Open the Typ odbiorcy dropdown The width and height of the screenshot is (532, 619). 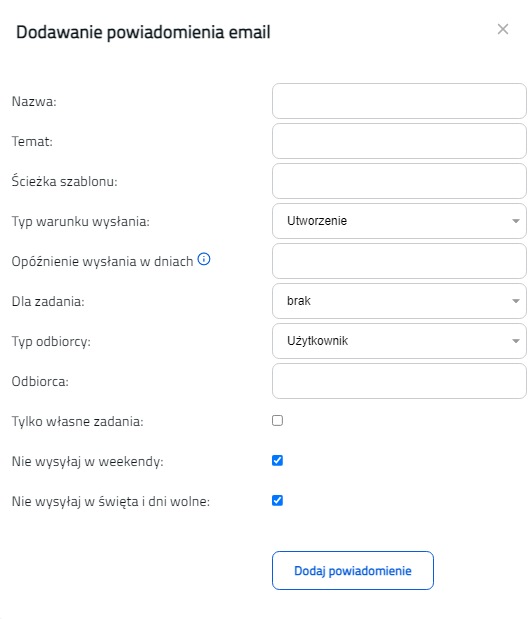pos(399,341)
